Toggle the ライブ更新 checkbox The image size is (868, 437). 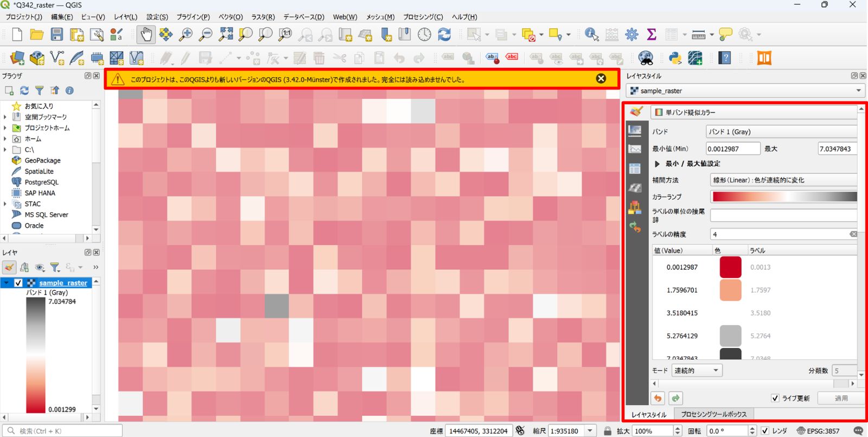[x=775, y=398]
